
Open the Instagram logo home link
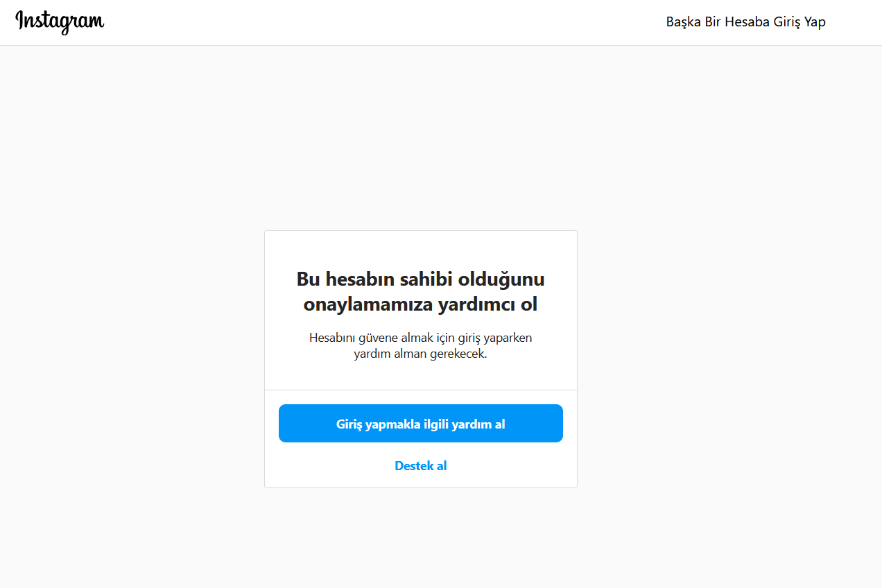click(x=60, y=21)
